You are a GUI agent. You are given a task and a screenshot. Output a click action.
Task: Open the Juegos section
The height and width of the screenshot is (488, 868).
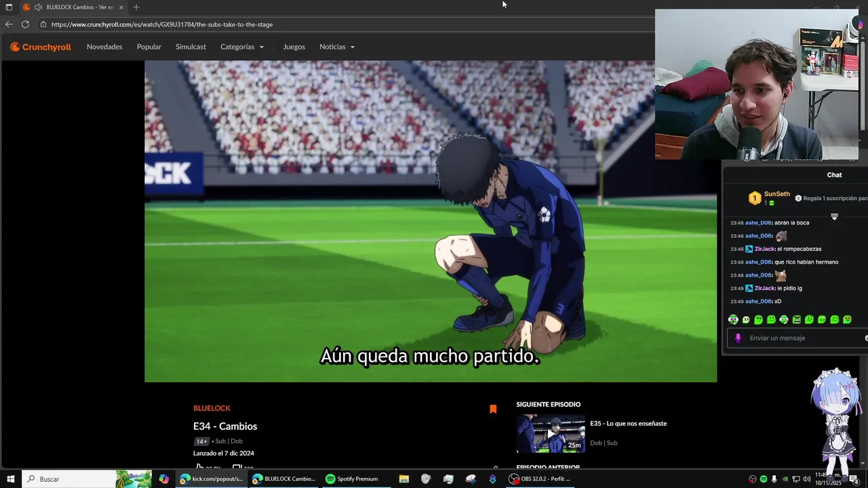tap(294, 47)
